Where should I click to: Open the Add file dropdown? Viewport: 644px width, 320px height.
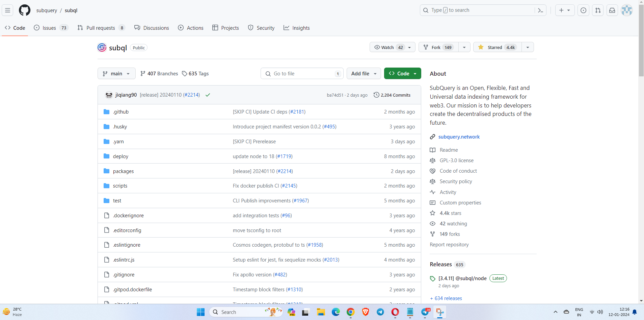point(364,74)
